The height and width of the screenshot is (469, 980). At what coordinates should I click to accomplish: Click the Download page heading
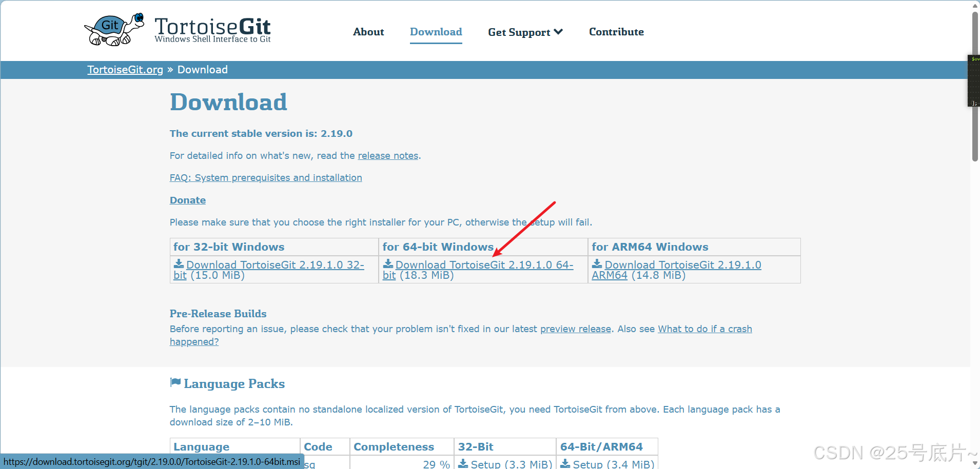click(228, 102)
